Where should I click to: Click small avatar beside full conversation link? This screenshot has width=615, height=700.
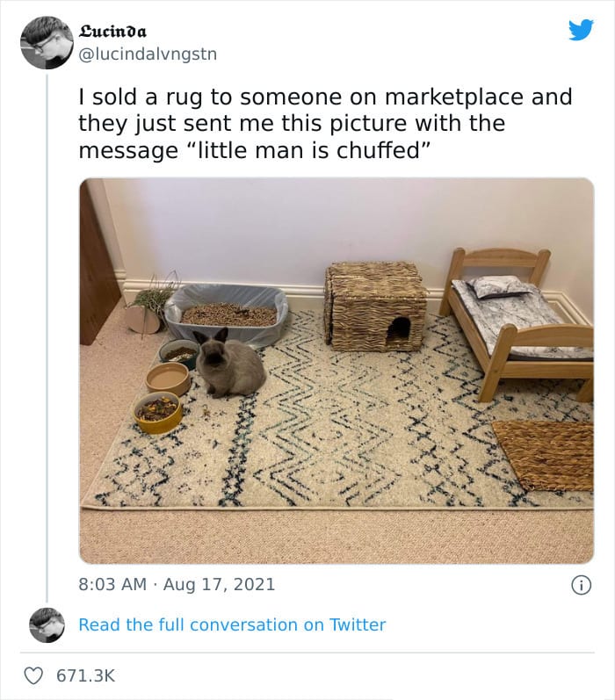47,625
